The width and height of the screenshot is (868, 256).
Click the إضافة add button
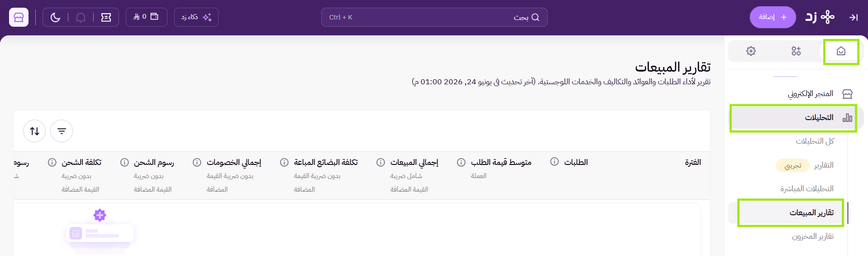pyautogui.click(x=773, y=17)
